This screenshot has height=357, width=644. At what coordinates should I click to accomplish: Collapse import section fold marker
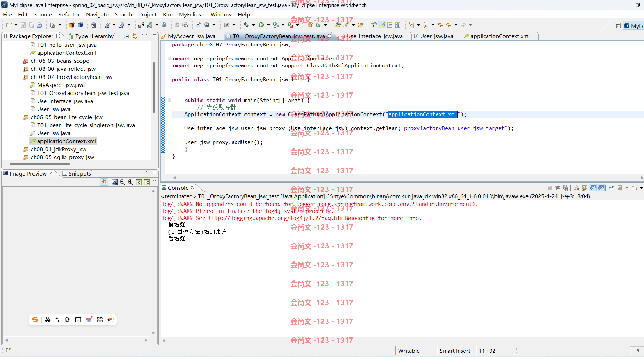coord(169,58)
